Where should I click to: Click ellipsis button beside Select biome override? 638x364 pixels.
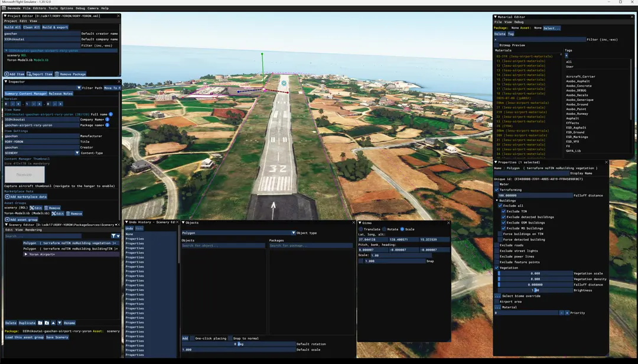point(497,296)
